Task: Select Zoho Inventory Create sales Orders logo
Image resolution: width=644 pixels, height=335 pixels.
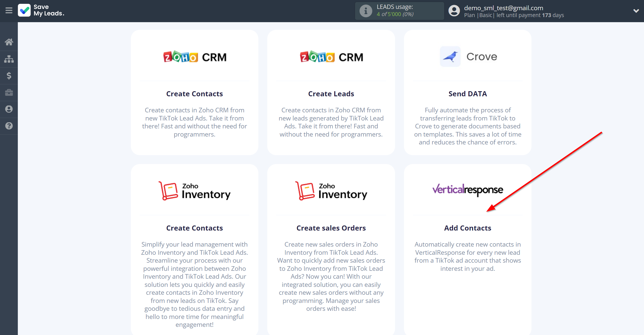Action: coord(331,191)
